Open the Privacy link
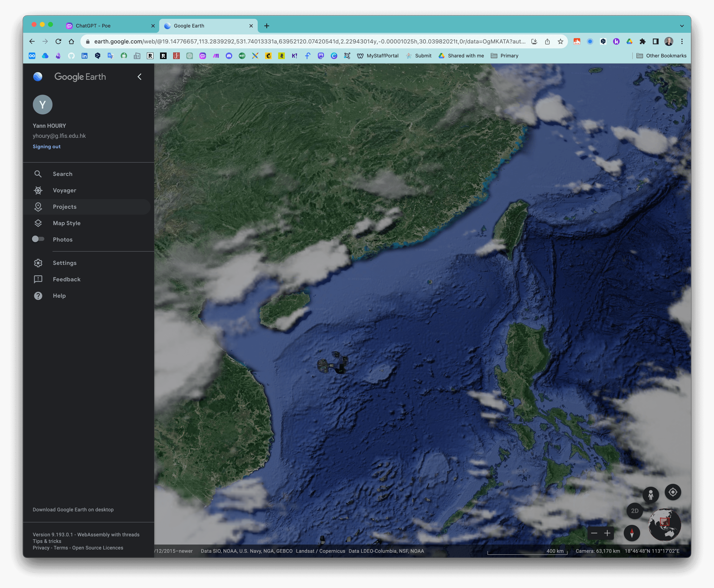714x588 pixels. click(41, 548)
